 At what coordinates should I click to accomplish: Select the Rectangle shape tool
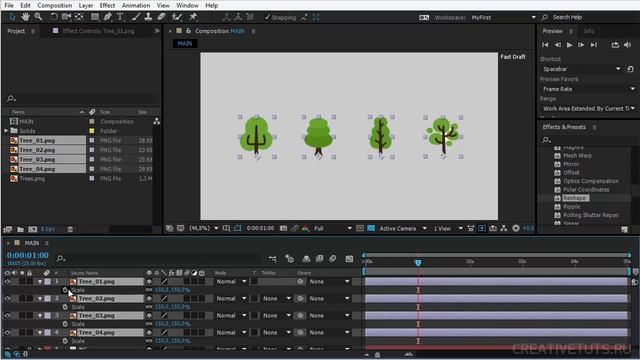(95, 17)
